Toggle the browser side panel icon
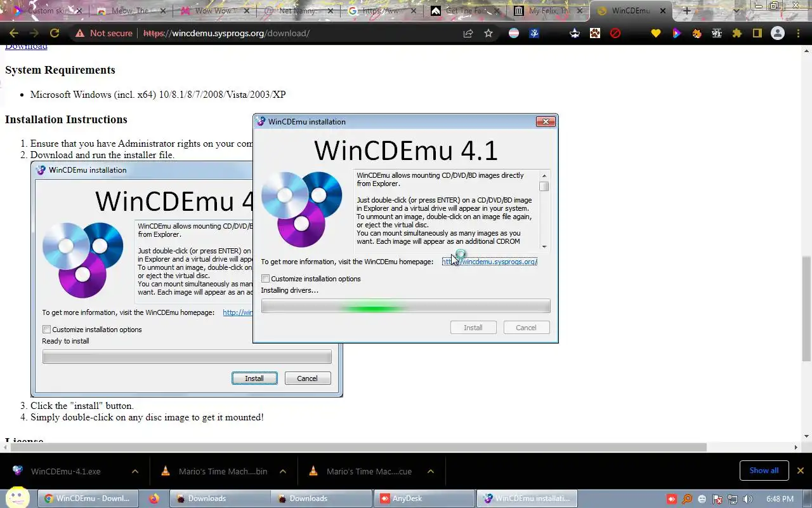The image size is (812, 508). coord(757,33)
